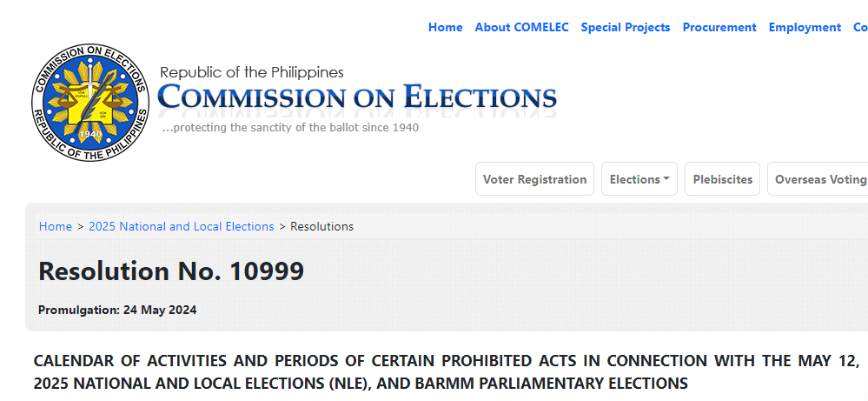Click the dropdown caret beside Elections
Image resolution: width=868 pixels, height=401 pixels.
click(x=666, y=179)
